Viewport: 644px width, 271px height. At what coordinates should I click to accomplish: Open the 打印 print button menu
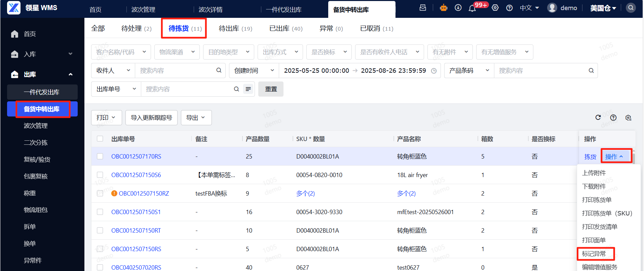106,117
